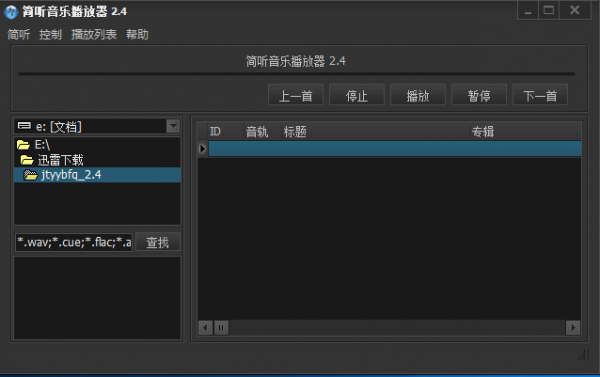Image resolution: width=600 pixels, height=377 pixels.
Task: Click the app logo icon in title bar
Action: (x=11, y=12)
